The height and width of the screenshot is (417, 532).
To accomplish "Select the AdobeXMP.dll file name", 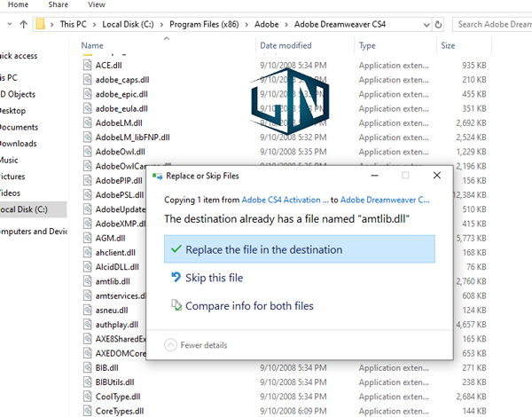I will [x=121, y=224].
